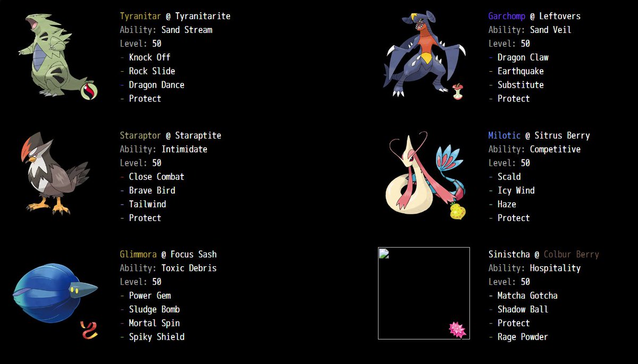Viewport: 638px width, 364px height.
Task: Select the Staraptor name text
Action: [x=140, y=136]
